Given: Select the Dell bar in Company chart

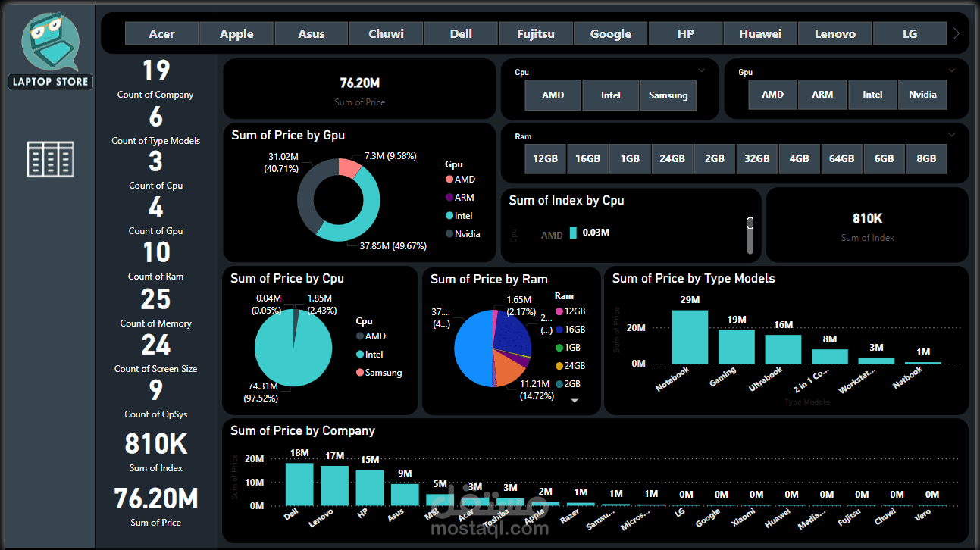Looking at the screenshot, I should pyautogui.click(x=299, y=484).
